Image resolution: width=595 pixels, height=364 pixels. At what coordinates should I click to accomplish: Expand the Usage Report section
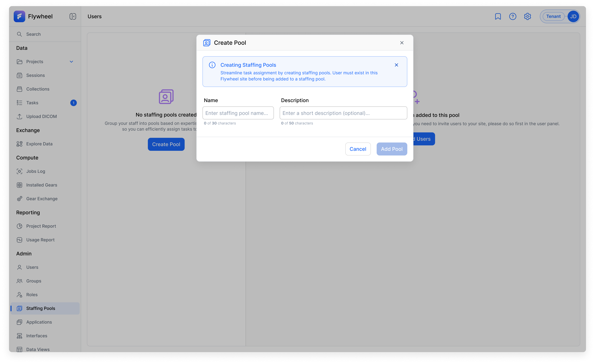click(40, 240)
